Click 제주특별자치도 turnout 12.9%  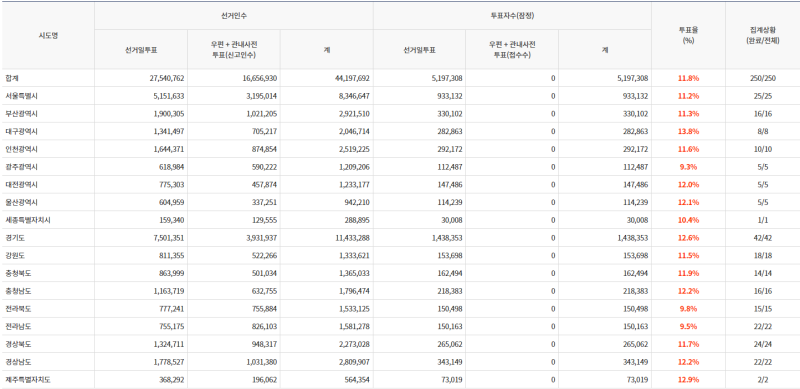(688, 380)
